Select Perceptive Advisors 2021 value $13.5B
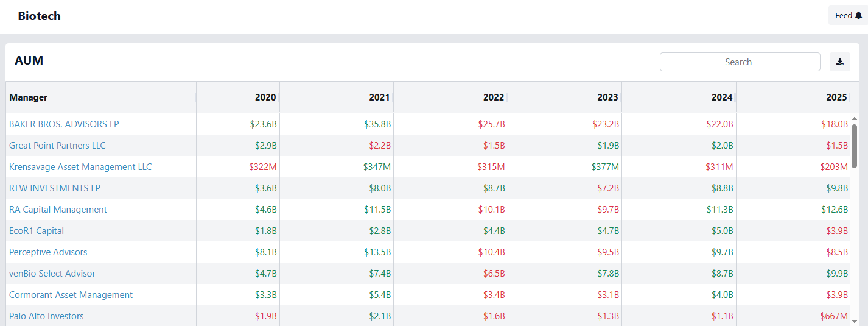The image size is (868, 326). pyautogui.click(x=377, y=252)
